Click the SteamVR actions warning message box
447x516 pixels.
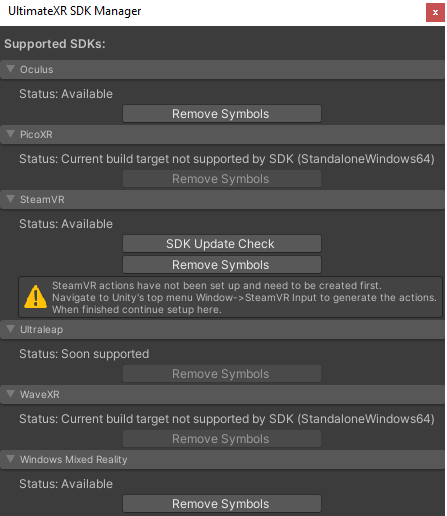coord(230,297)
